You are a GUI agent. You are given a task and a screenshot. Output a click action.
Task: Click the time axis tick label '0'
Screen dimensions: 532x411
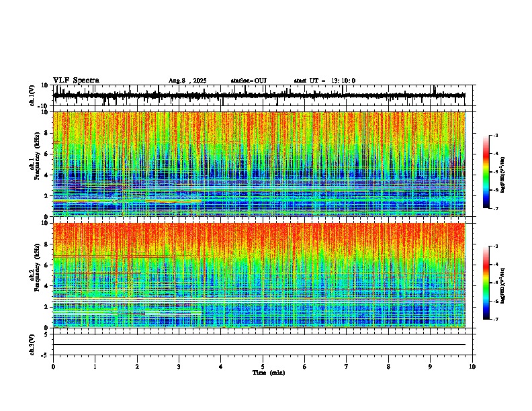[53, 367]
